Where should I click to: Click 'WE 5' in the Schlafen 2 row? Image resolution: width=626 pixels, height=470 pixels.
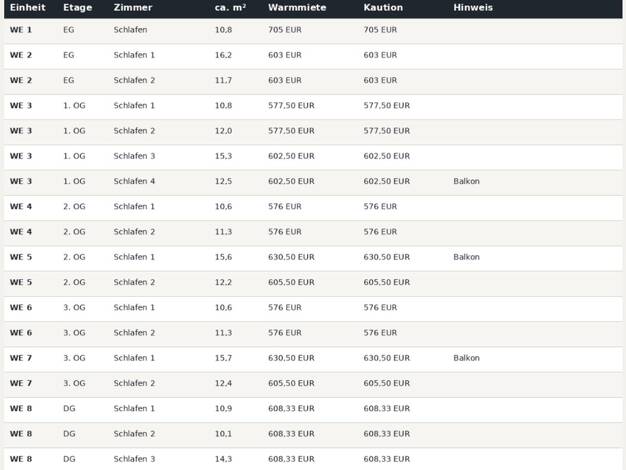(21, 282)
